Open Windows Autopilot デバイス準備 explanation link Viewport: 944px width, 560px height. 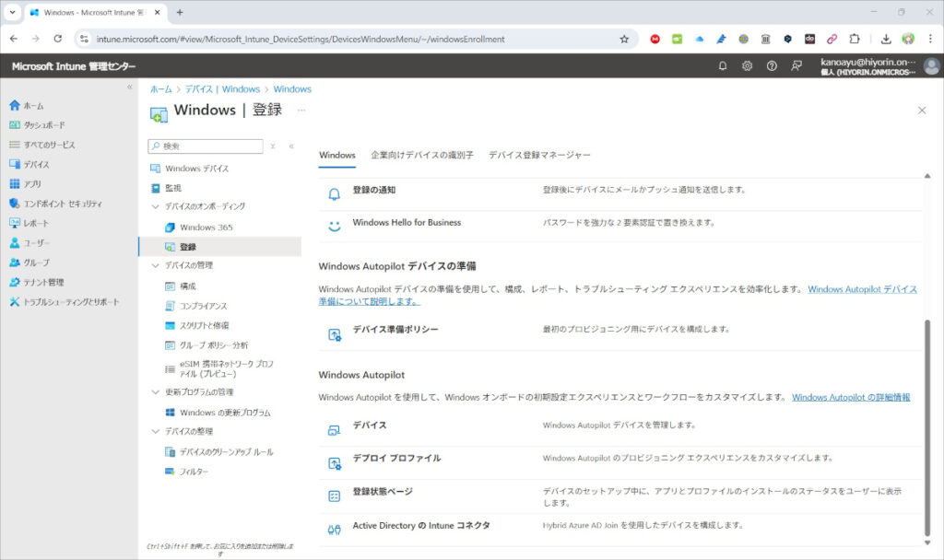pyautogui.click(x=862, y=289)
